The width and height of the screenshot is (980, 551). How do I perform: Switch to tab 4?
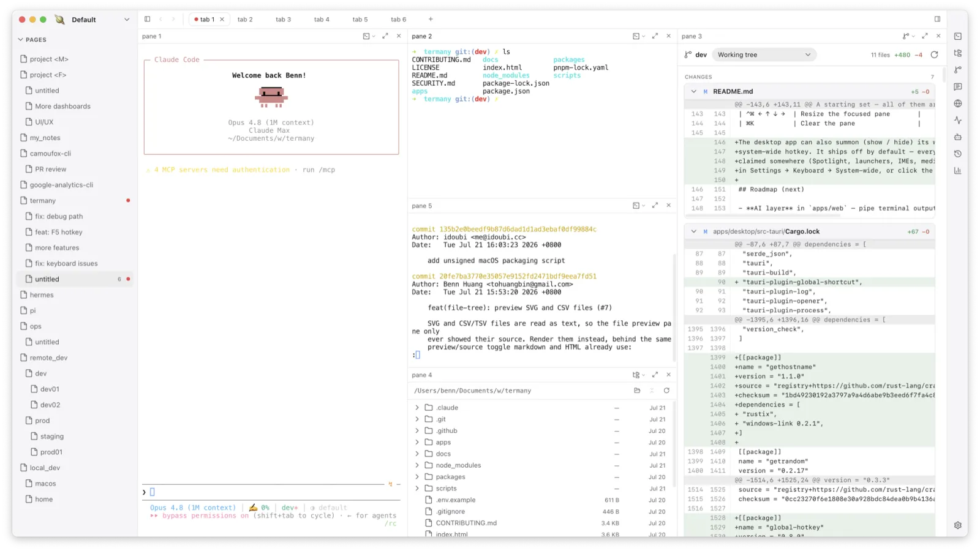322,20
